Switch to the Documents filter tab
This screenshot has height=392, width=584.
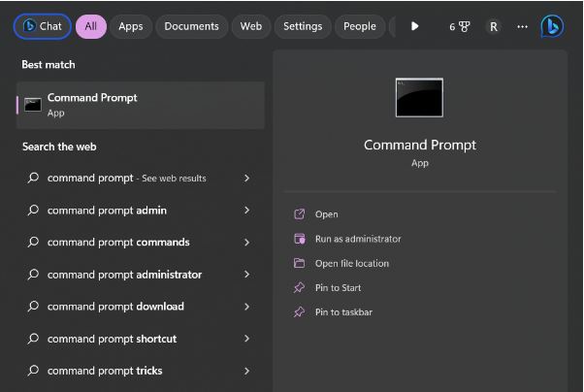coord(191,26)
